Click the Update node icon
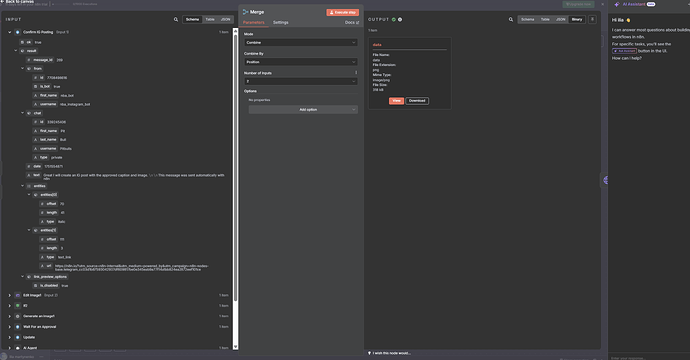This screenshot has height=360, width=690. point(18,337)
